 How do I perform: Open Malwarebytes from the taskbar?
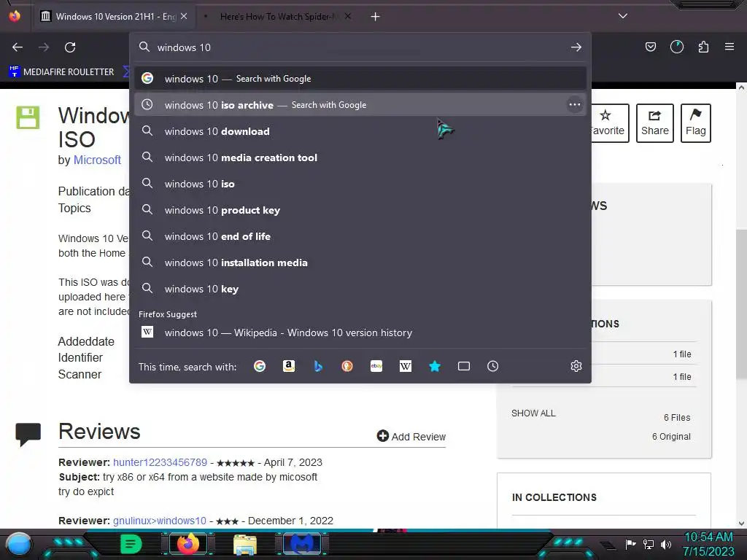302,544
